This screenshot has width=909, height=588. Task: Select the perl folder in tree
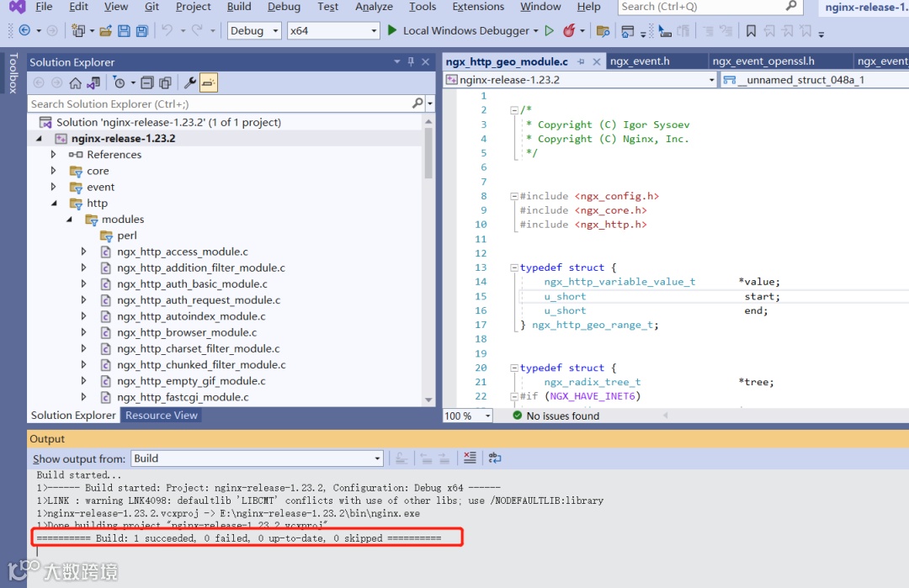pos(127,236)
